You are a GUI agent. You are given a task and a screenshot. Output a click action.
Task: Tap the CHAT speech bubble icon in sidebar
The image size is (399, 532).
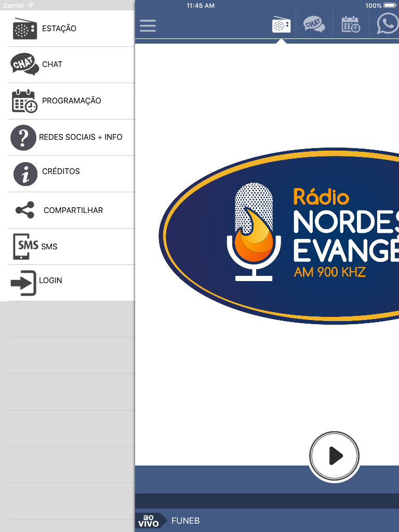[x=24, y=64]
